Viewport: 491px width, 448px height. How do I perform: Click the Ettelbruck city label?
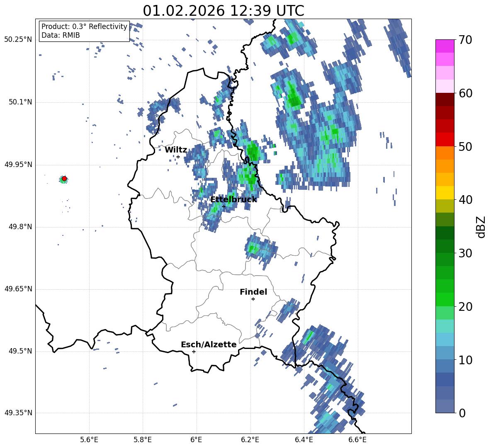click(233, 199)
